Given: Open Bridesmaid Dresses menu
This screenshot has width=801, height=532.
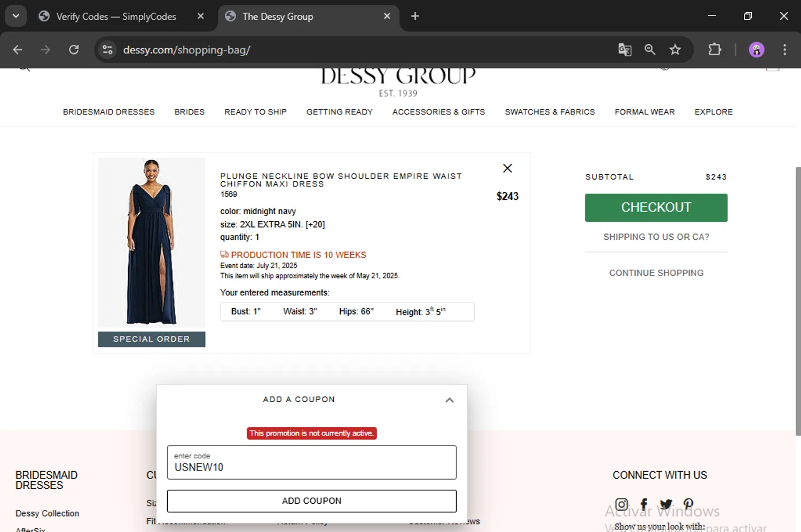Looking at the screenshot, I should (108, 112).
